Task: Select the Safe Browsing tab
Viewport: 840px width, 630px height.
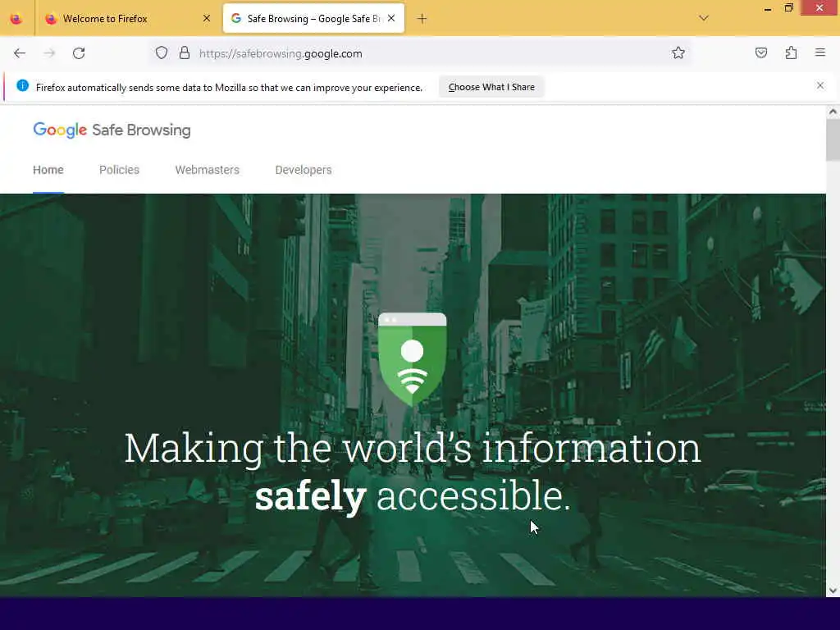Action: 313,18
